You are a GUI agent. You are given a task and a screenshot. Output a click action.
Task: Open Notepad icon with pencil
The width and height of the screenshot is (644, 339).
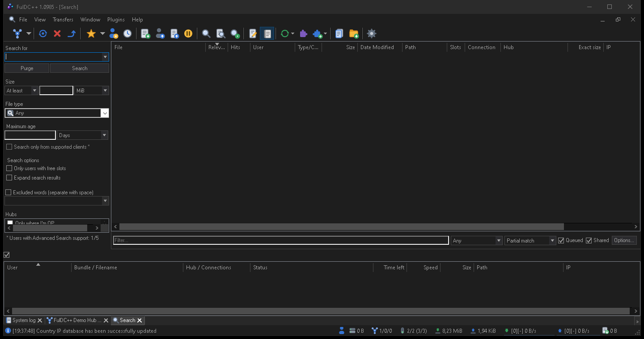click(253, 33)
